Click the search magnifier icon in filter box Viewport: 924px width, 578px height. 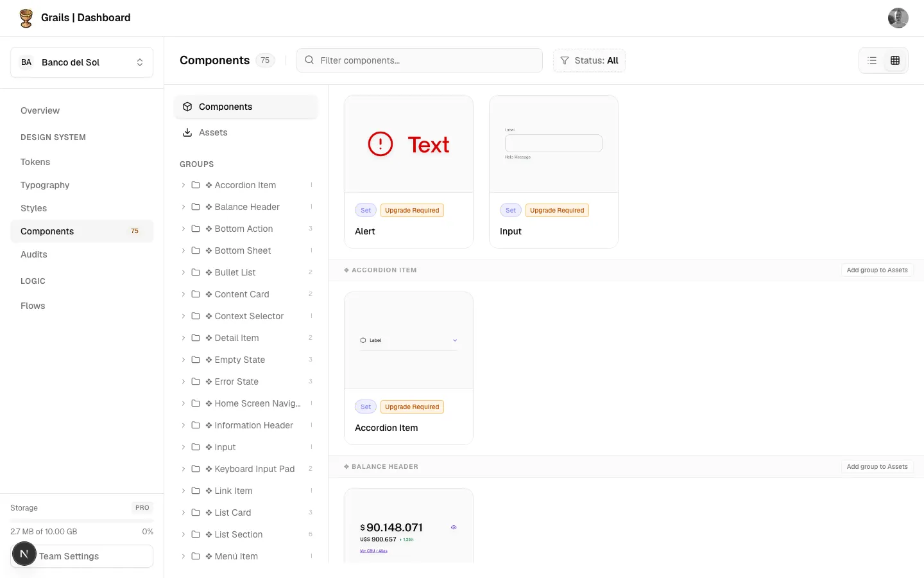[309, 60]
